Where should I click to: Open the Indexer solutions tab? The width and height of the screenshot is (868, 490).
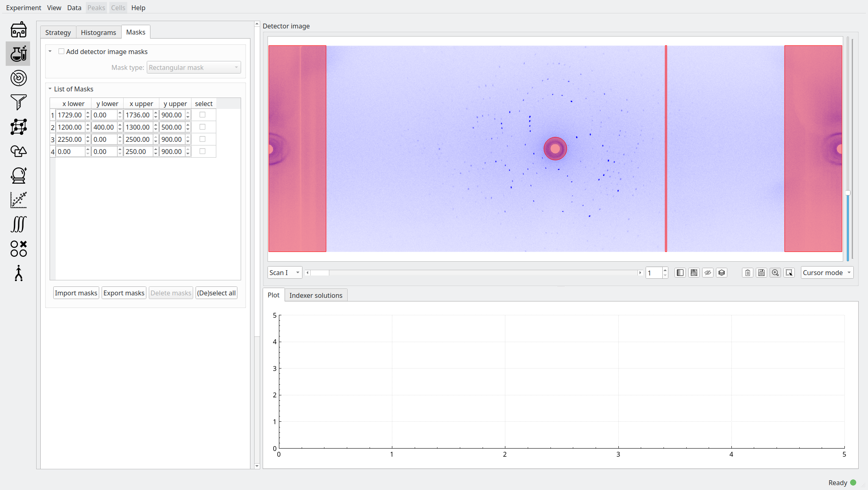click(x=315, y=295)
